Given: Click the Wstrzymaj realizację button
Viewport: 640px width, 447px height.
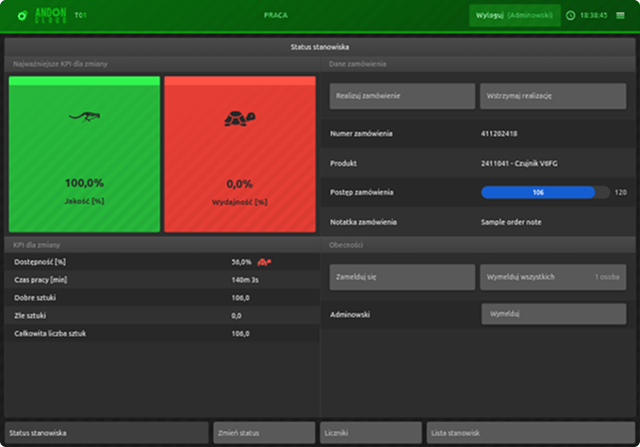Looking at the screenshot, I should (553, 96).
